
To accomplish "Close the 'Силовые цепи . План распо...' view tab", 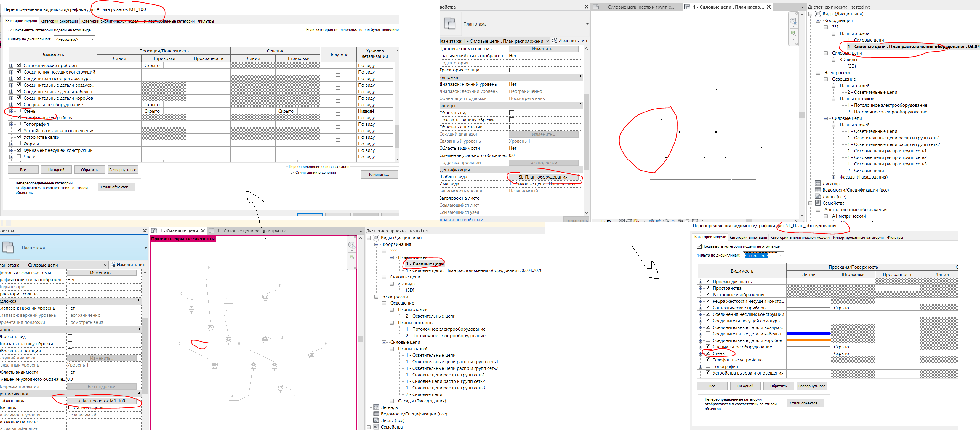I will [768, 7].
